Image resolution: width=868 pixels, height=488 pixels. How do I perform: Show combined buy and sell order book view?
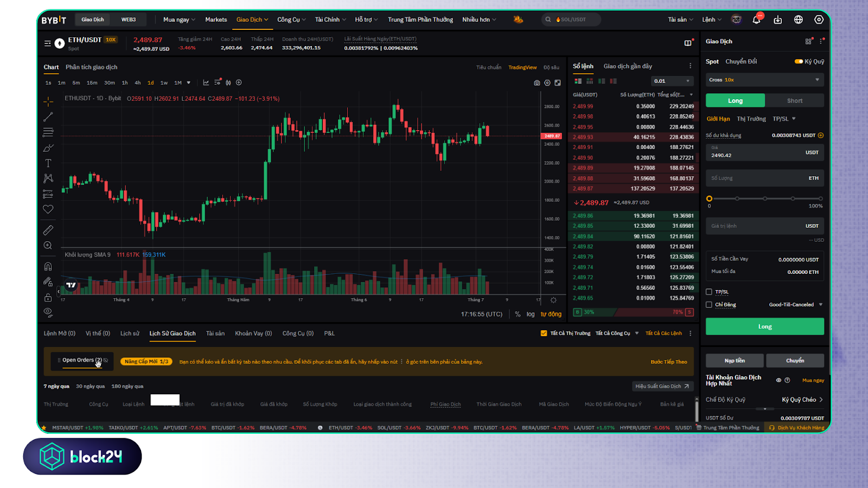click(578, 81)
